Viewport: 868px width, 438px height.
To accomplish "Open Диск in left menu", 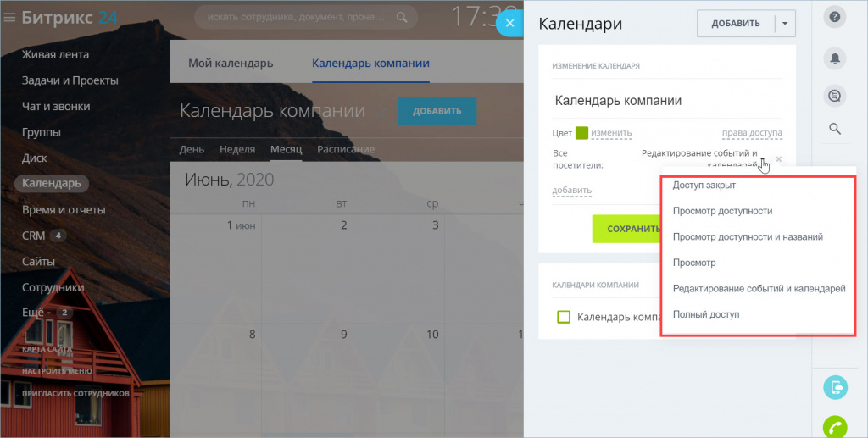I will tap(34, 158).
